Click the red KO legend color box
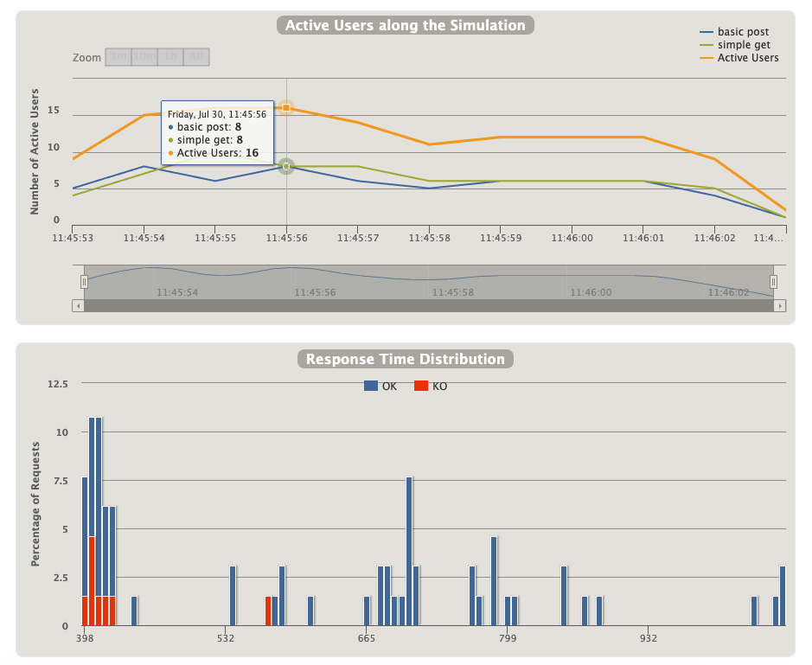Viewport: 812px width, 665px height. [x=421, y=386]
